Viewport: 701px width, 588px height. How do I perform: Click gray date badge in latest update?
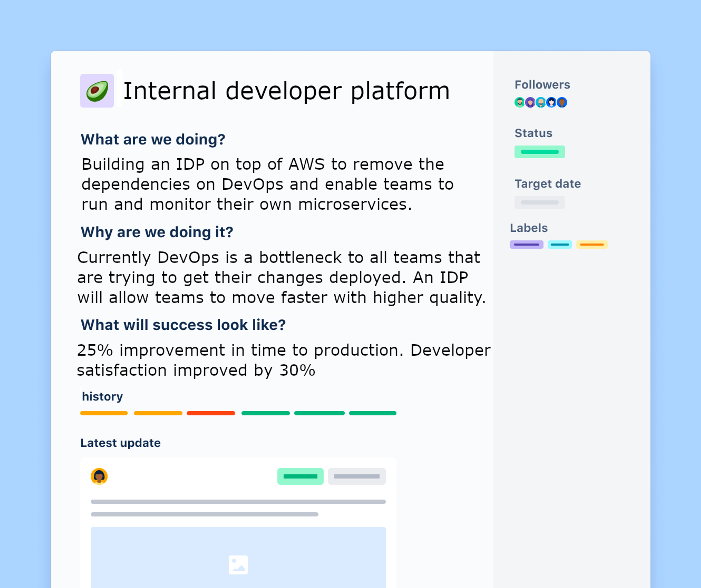pos(357,476)
